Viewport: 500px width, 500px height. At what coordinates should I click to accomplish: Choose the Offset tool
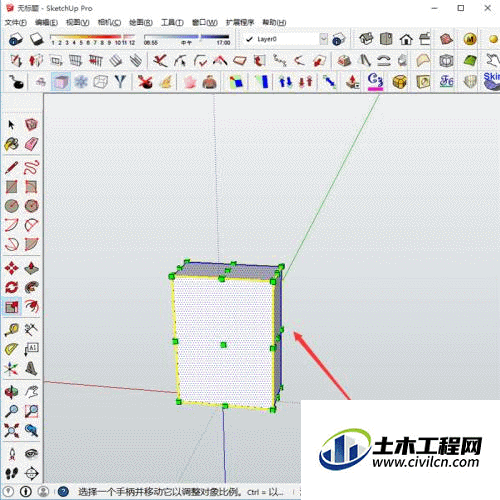(31, 307)
